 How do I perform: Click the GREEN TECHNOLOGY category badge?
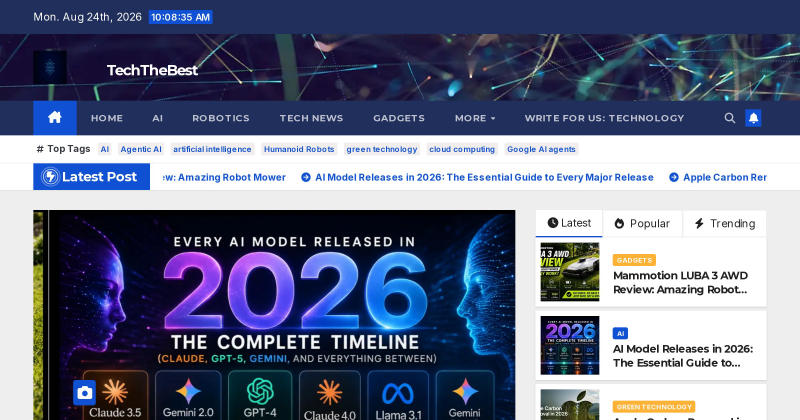pos(654,407)
